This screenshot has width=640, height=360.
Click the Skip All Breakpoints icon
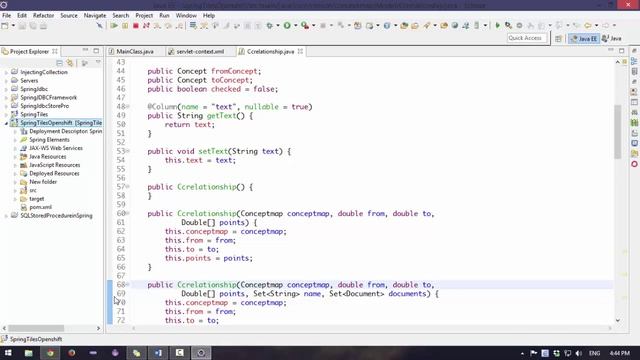point(100,26)
